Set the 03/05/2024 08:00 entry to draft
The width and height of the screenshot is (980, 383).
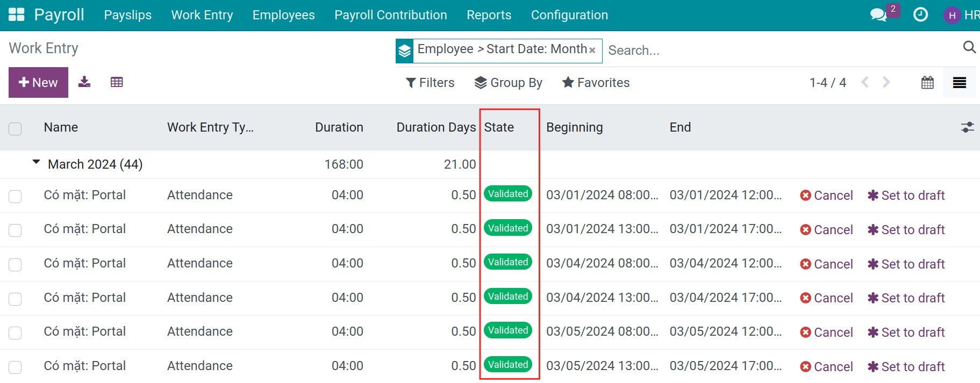[906, 333]
